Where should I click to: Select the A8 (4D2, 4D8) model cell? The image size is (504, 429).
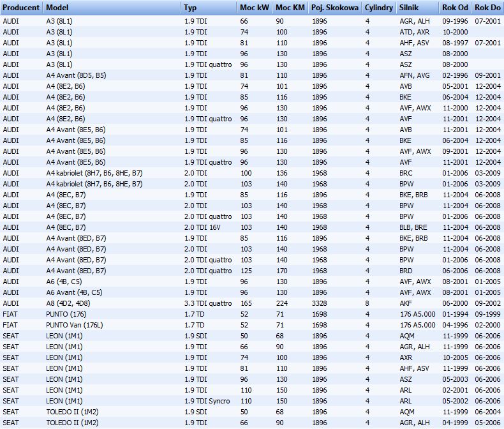click(x=68, y=303)
